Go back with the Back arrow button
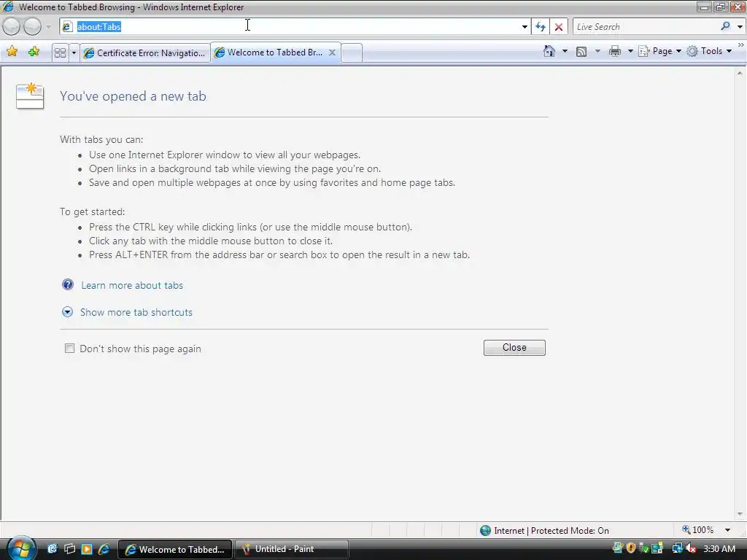This screenshot has height=560, width=747. (x=12, y=27)
